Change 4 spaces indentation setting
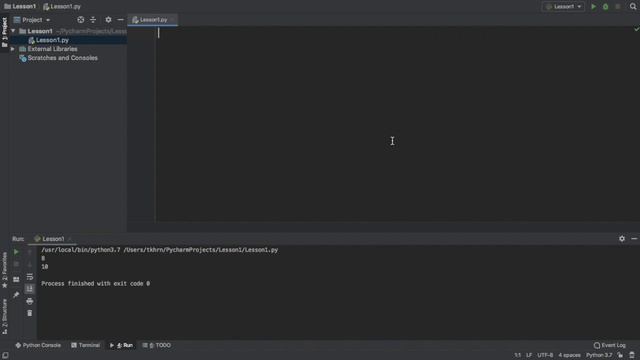The height and width of the screenshot is (360, 640). coord(569,355)
